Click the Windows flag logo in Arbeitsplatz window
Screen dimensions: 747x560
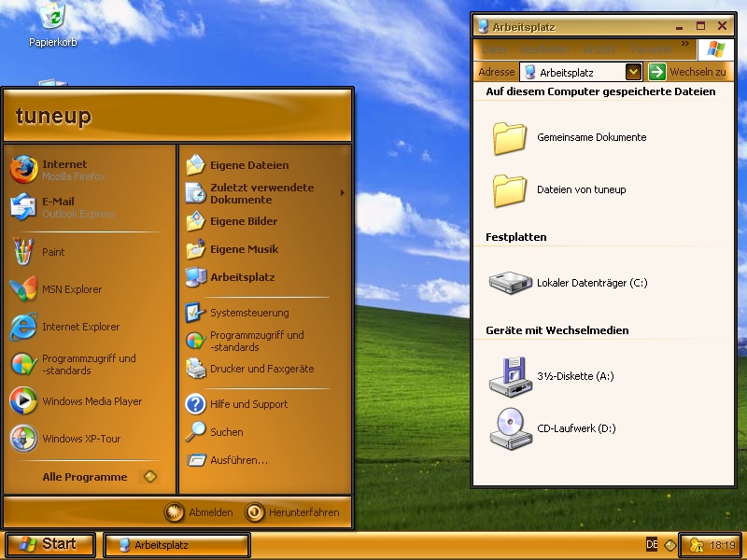715,49
